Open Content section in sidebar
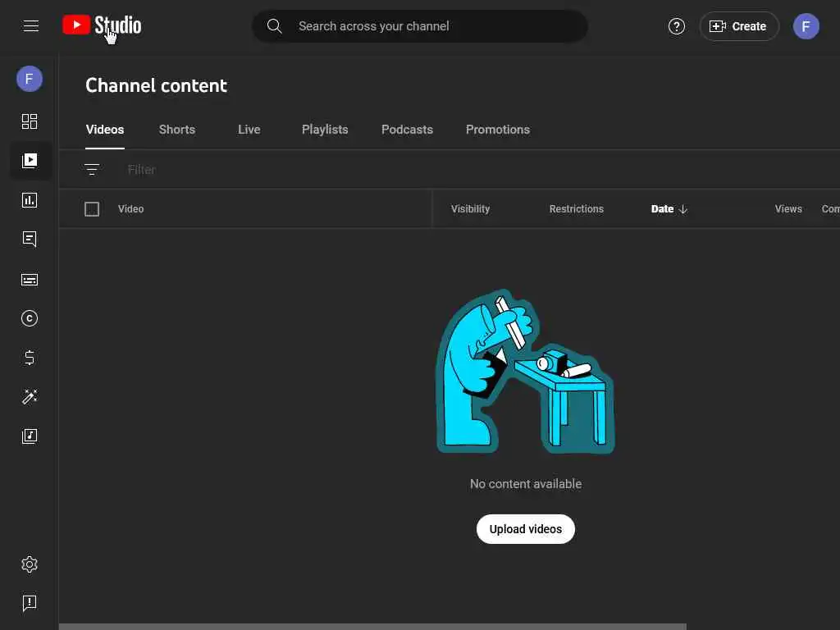 point(30,161)
